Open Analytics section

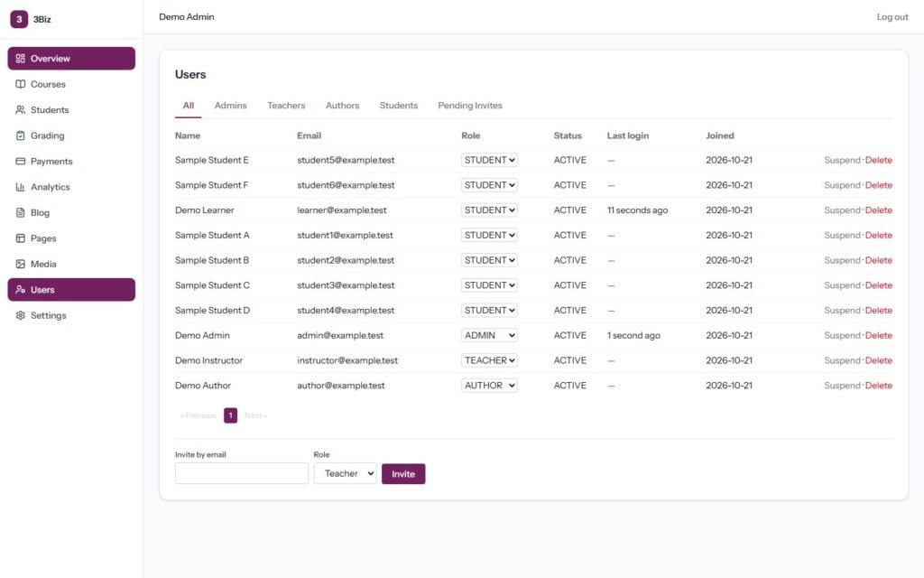[71, 187]
